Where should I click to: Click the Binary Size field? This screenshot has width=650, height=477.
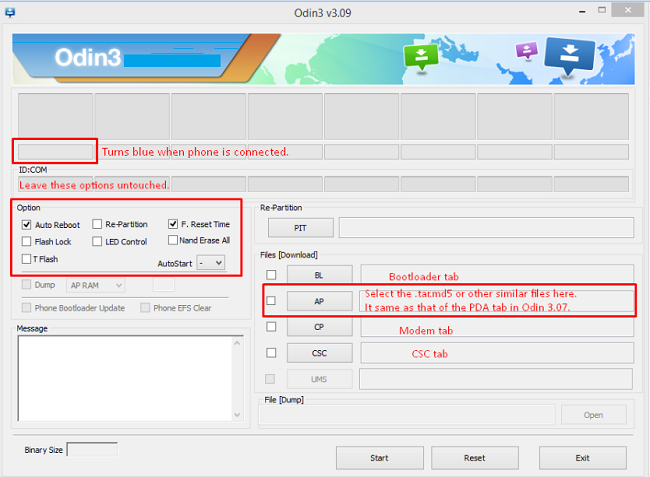point(92,450)
